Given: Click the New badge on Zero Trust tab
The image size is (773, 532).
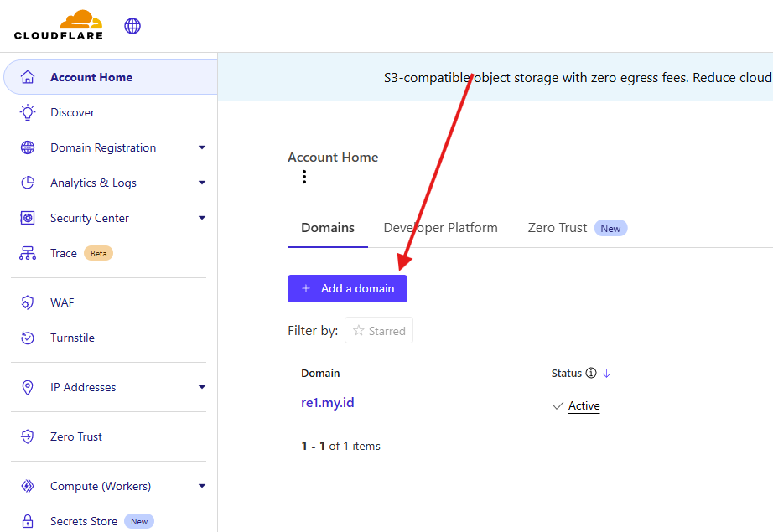Looking at the screenshot, I should (x=610, y=228).
